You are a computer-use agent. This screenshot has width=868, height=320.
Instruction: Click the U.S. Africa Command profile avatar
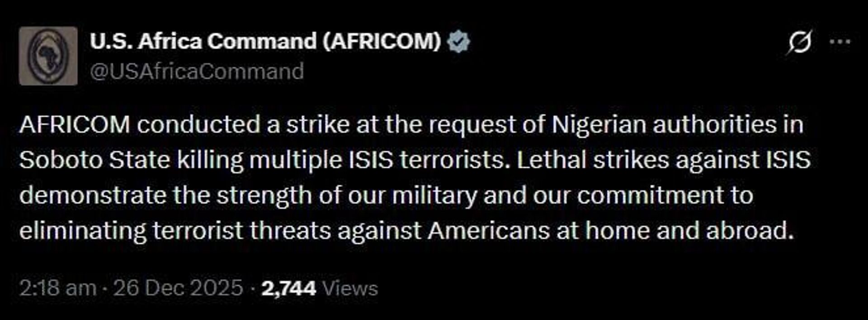49,54
